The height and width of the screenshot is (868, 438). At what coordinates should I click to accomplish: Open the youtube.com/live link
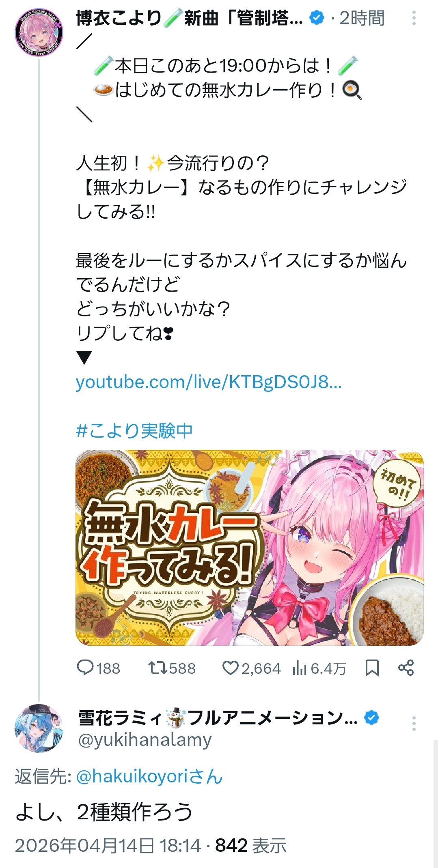(x=209, y=382)
